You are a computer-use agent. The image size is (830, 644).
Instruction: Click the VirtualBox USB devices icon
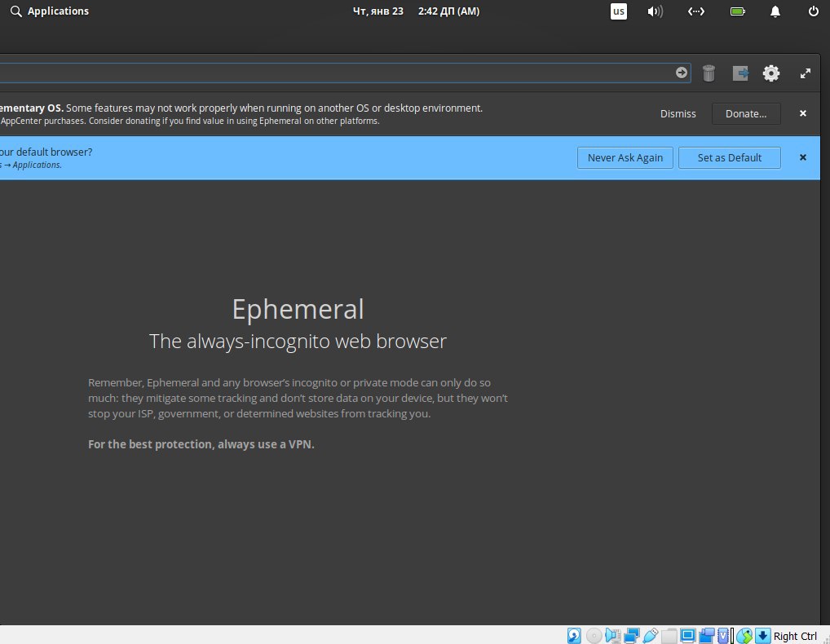click(650, 636)
